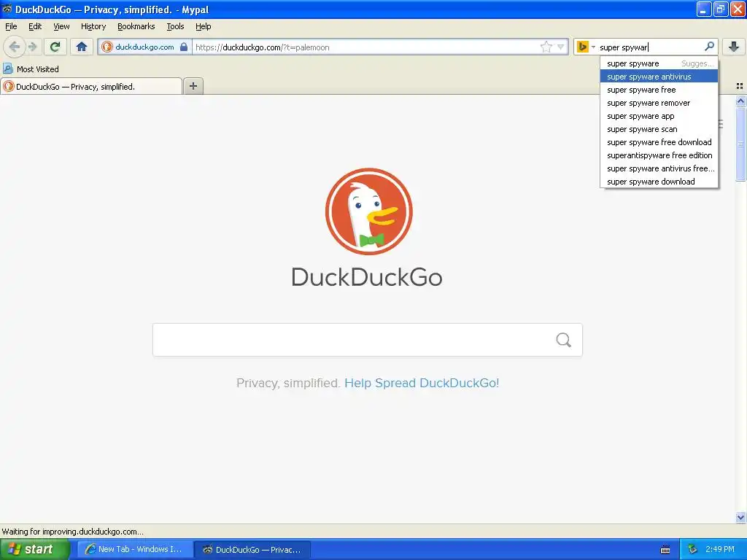The width and height of the screenshot is (747, 560).
Task: Open a new tab with plus button
Action: [193, 86]
